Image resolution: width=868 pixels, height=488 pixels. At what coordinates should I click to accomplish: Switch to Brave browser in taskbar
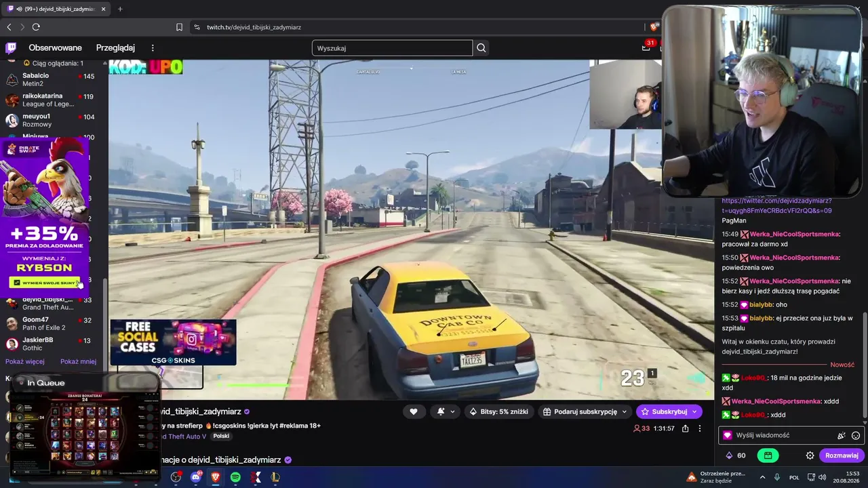tap(216, 477)
